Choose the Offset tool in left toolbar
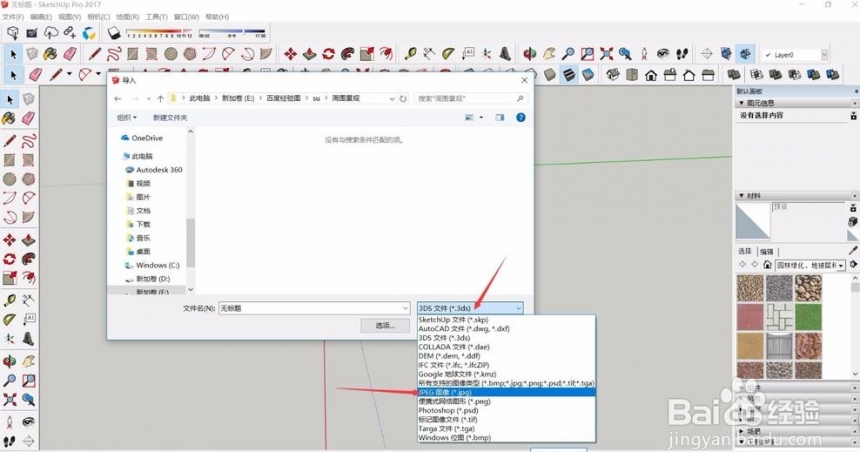Image resolution: width=860 pixels, height=452 pixels. (x=29, y=278)
